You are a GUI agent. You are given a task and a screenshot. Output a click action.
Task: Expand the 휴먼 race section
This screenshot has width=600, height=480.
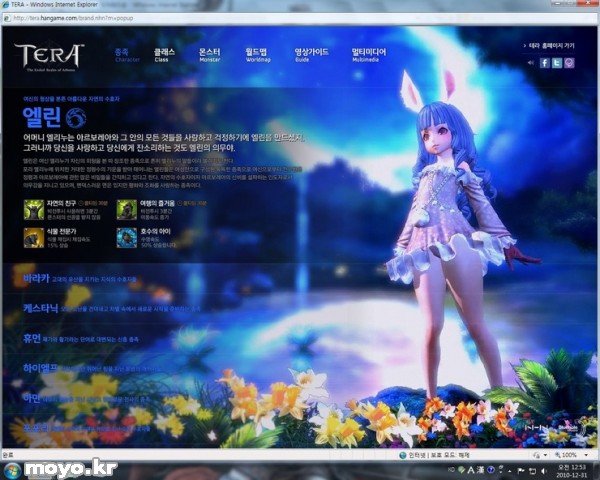point(81,338)
